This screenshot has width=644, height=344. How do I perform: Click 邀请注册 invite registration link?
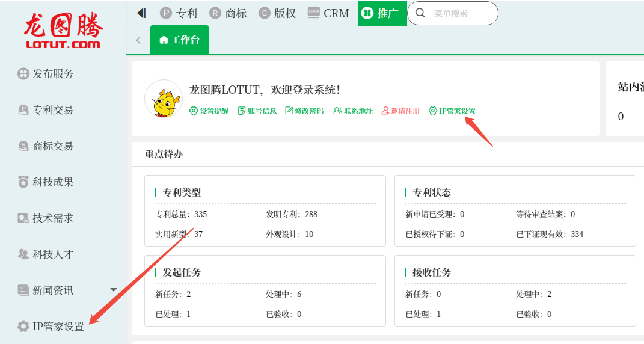tap(400, 111)
